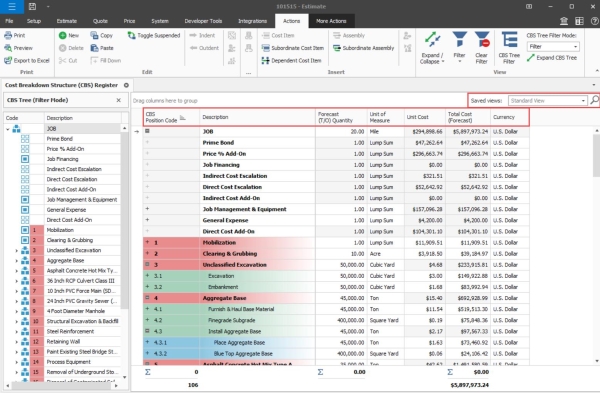The height and width of the screenshot is (393, 600).
Task: Click the Currency column header
Action: [x=510, y=117]
